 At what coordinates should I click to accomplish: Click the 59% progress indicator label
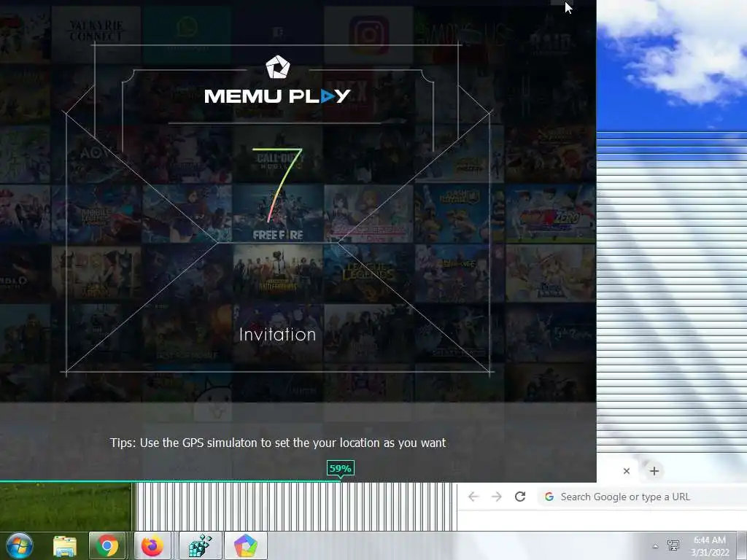(340, 469)
